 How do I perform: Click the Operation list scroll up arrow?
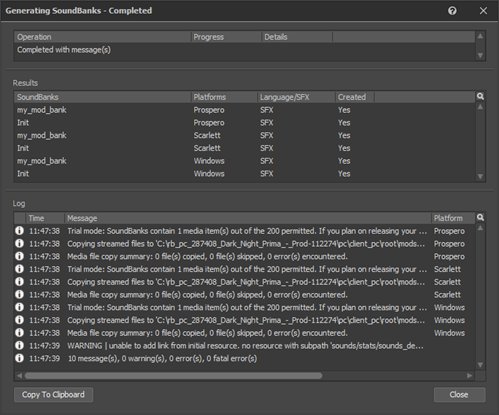click(480, 36)
